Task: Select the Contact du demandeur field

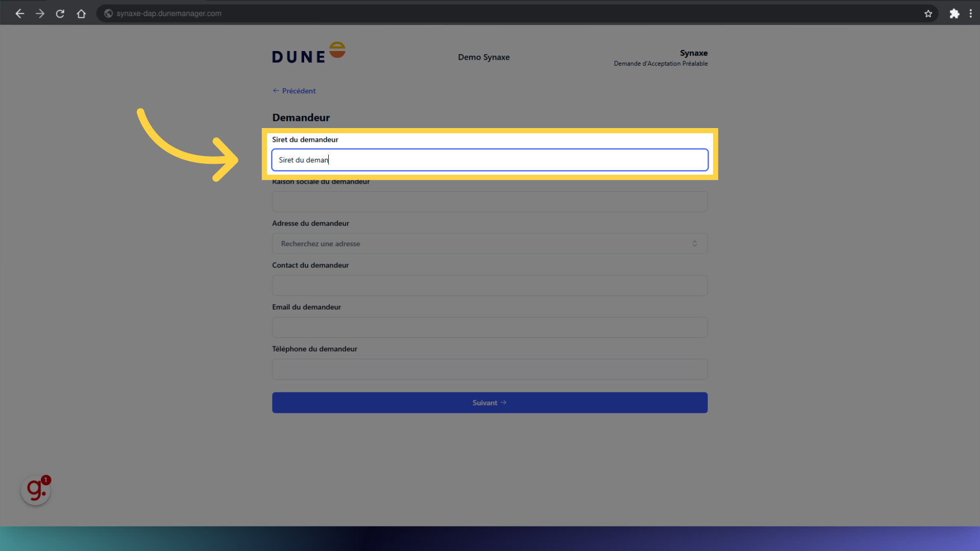Action: click(x=489, y=286)
